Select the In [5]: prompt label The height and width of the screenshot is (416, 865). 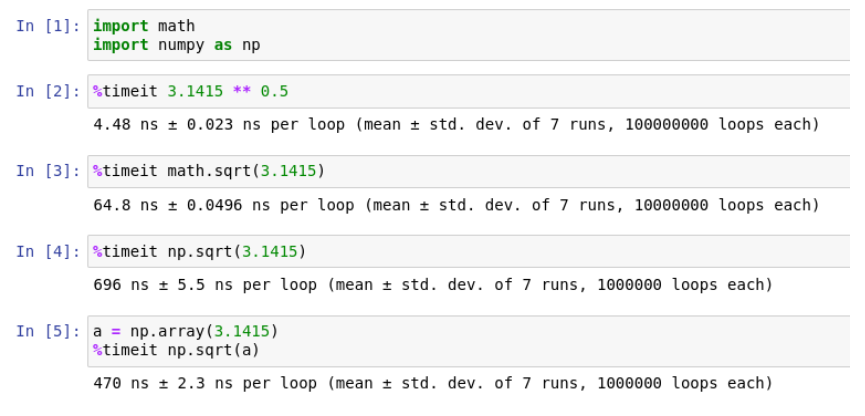click(x=48, y=332)
